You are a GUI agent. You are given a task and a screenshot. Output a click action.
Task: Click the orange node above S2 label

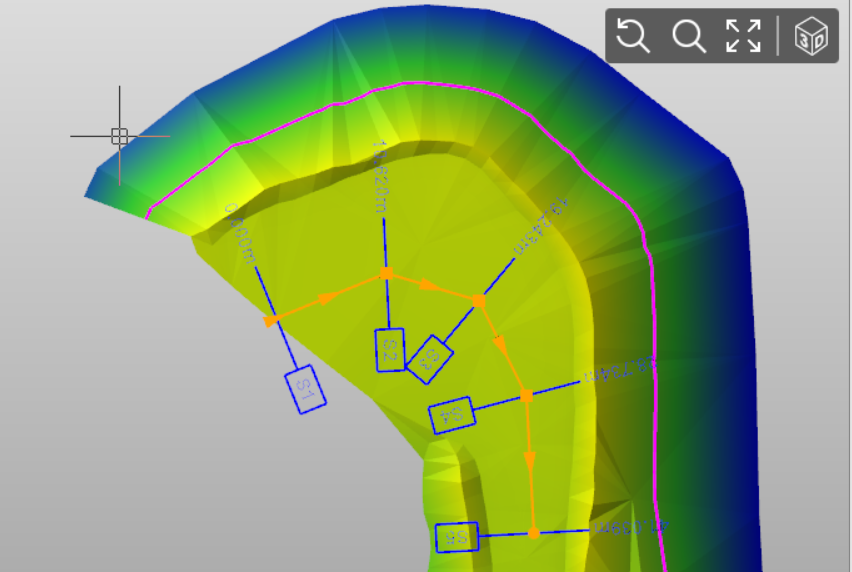385,273
